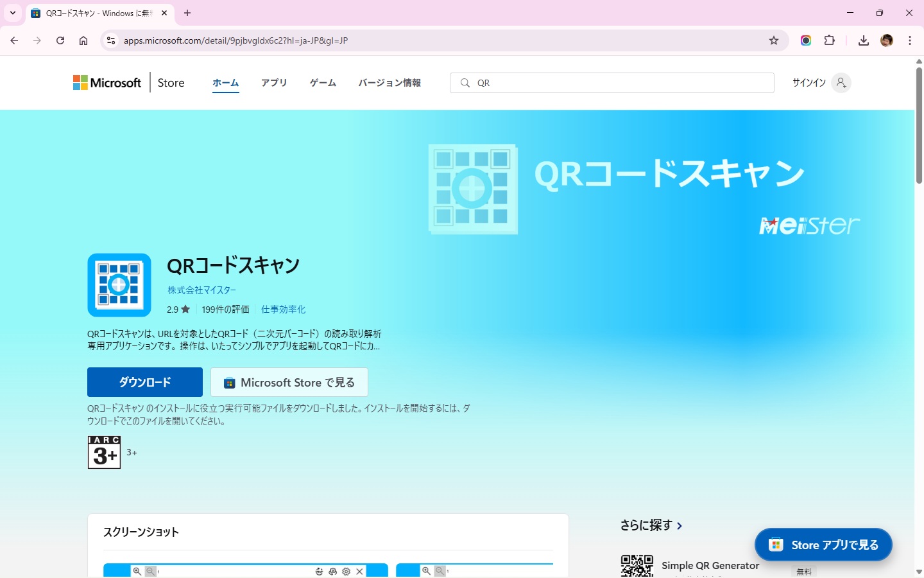Open the 株式会社マイスター publisher link

click(202, 290)
